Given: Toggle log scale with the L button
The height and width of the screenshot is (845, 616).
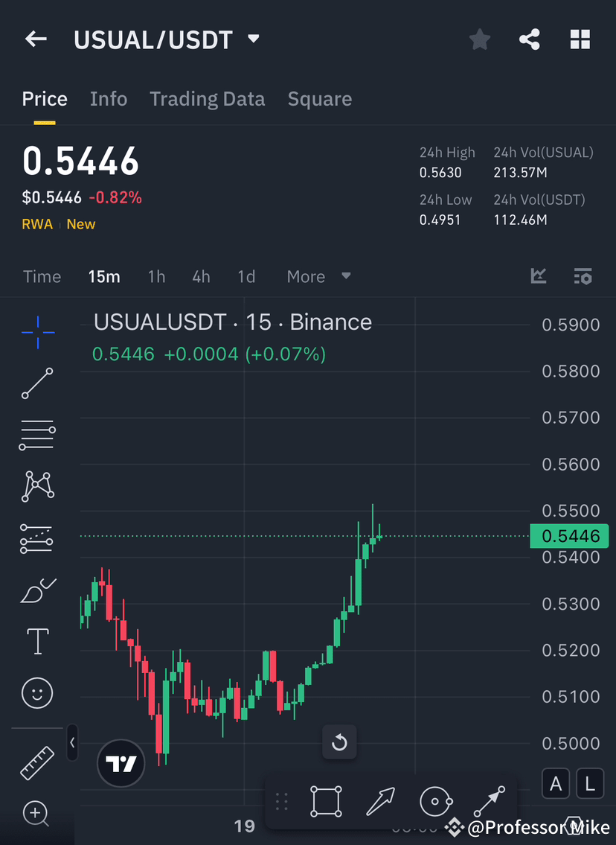Looking at the screenshot, I should (590, 783).
